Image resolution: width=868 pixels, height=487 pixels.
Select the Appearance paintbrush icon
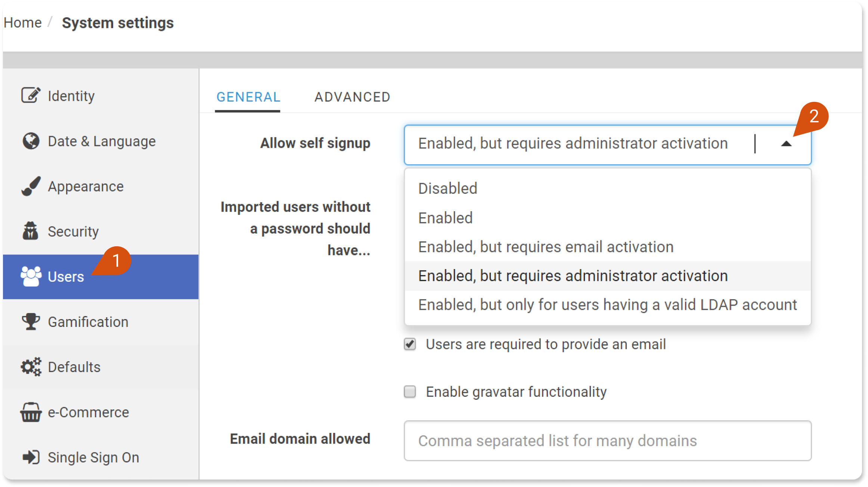pos(31,186)
